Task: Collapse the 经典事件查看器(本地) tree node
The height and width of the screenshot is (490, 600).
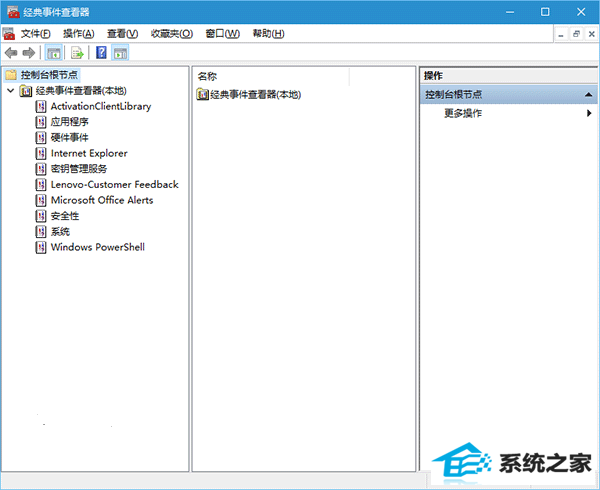Action: click(x=11, y=91)
